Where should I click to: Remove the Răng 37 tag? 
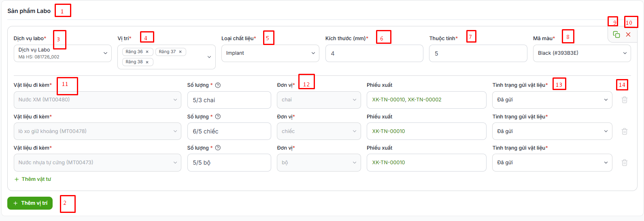181,52
